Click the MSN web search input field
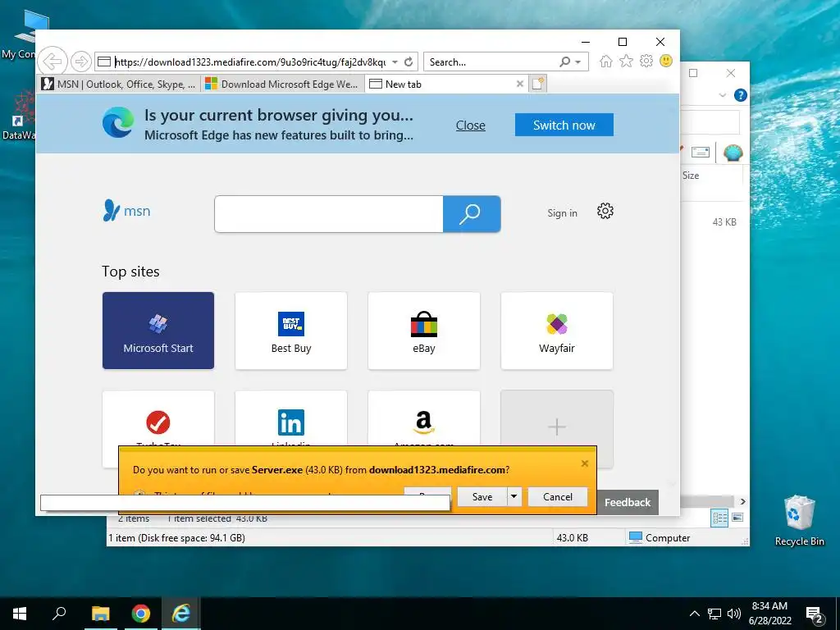This screenshot has height=630, width=840. pyautogui.click(x=329, y=214)
